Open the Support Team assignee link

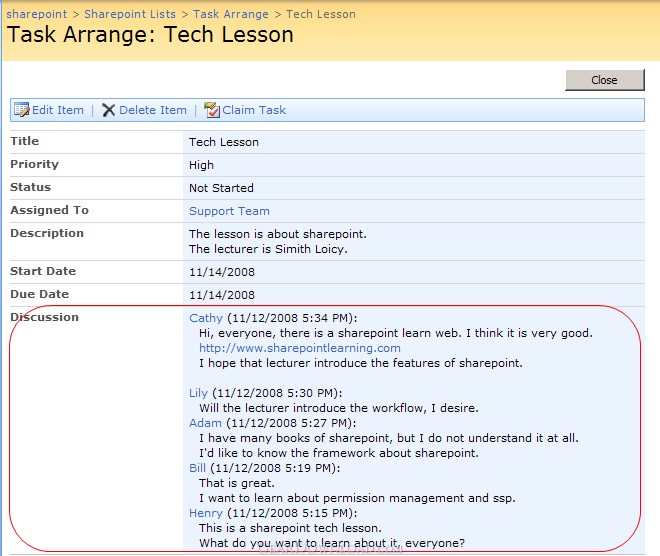point(229,211)
